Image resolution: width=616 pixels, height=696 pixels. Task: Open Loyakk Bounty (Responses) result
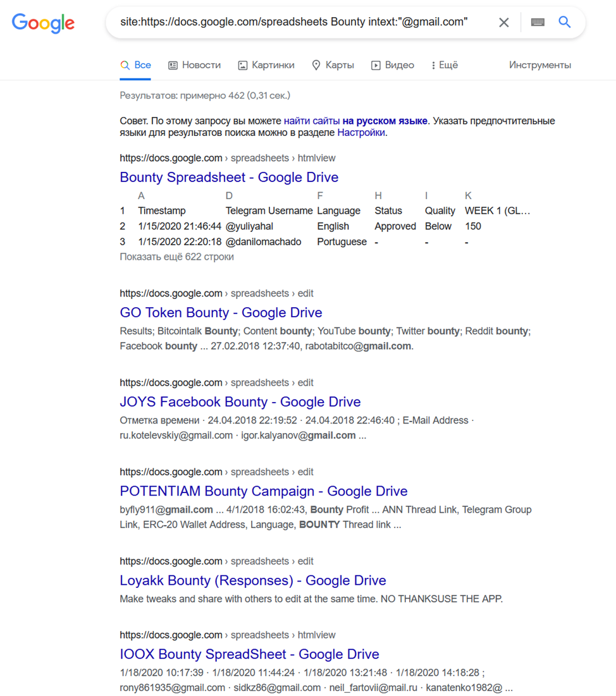tap(253, 580)
